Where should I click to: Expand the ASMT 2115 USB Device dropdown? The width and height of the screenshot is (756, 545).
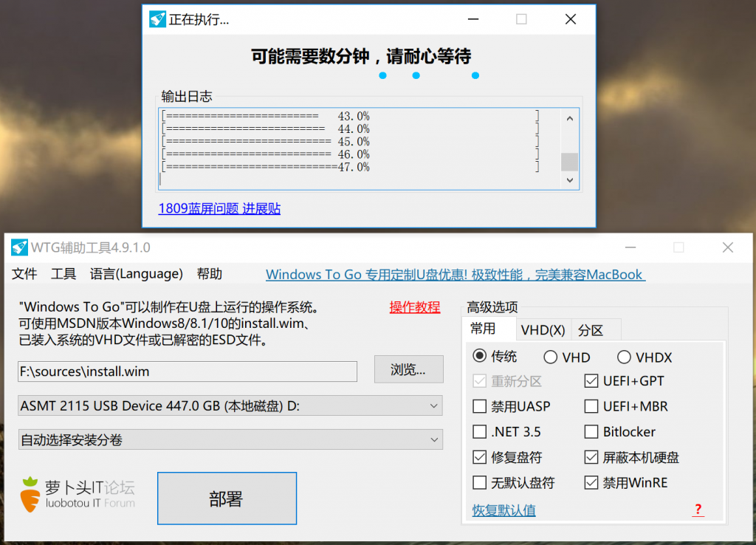tap(230, 405)
